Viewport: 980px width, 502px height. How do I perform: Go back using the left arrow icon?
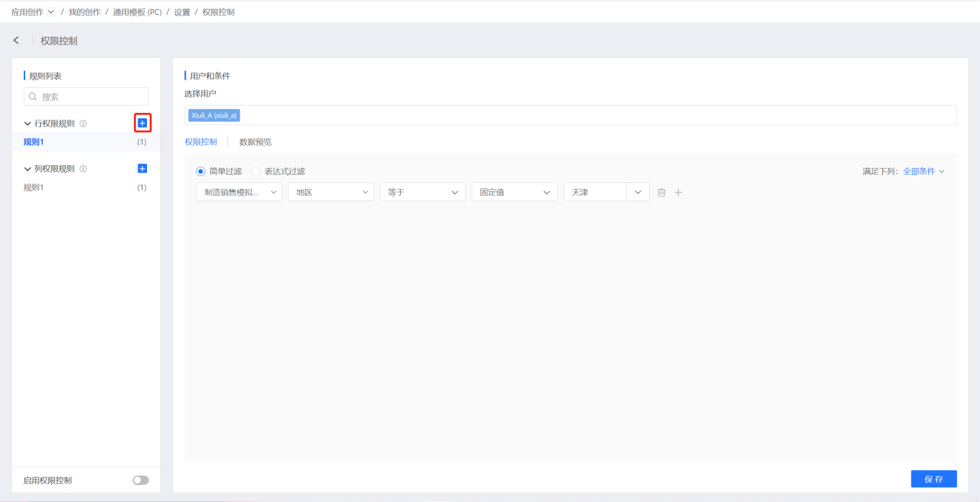(16, 41)
